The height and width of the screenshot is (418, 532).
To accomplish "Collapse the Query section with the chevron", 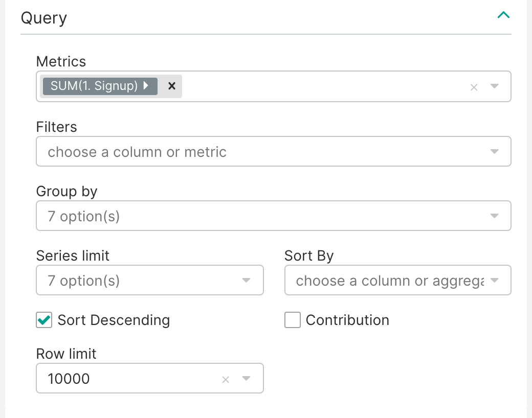I will (503, 15).
